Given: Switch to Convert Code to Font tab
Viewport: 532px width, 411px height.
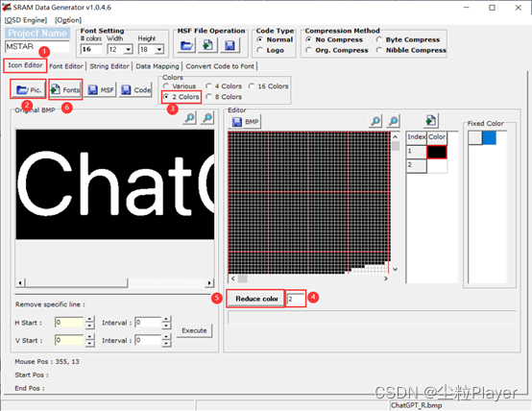Looking at the screenshot, I should pyautogui.click(x=220, y=66).
